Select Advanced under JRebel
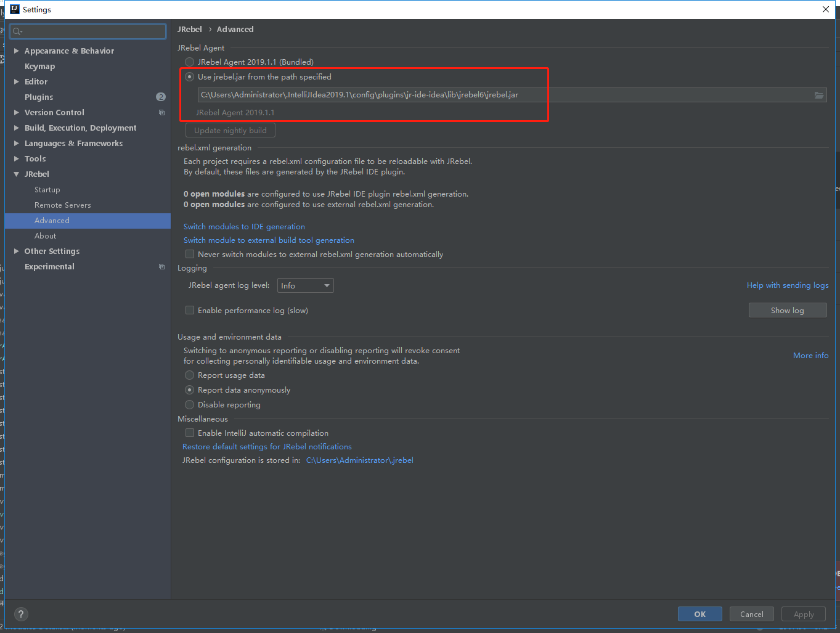Screen dimensions: 840x633 [x=88, y=221]
